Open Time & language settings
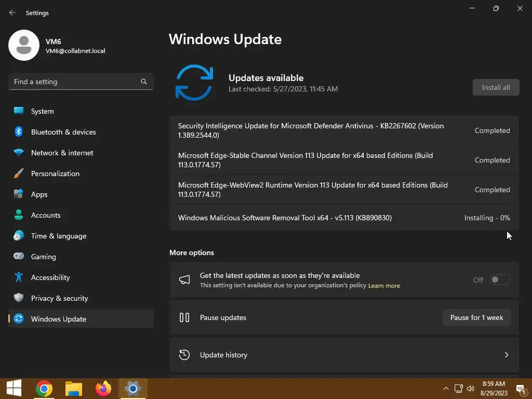532x399 pixels. [81, 235]
